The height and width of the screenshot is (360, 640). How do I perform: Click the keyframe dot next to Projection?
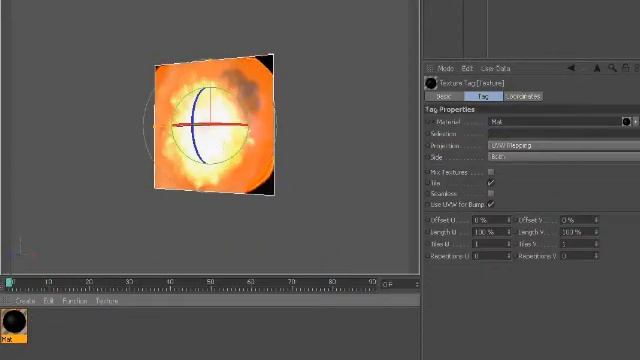(428, 146)
